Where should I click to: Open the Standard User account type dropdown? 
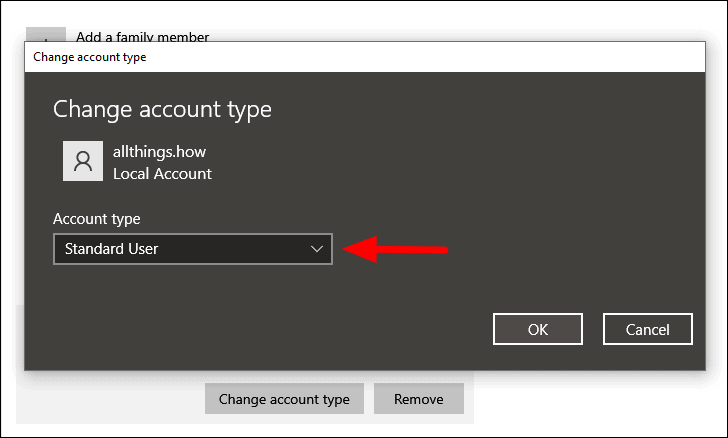point(193,249)
